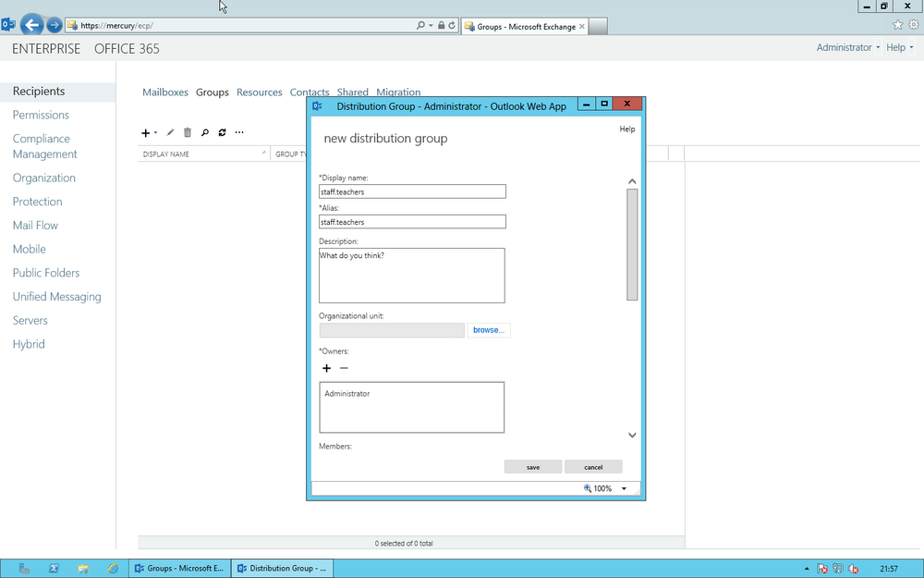Screen dimensions: 924x578
Task: Remove owner with the minus icon
Action: tap(344, 368)
